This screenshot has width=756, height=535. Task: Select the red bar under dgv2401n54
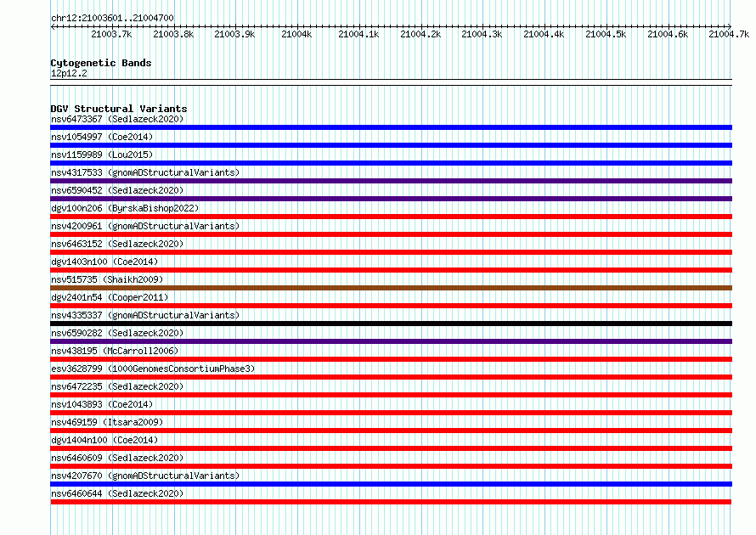tap(391, 306)
